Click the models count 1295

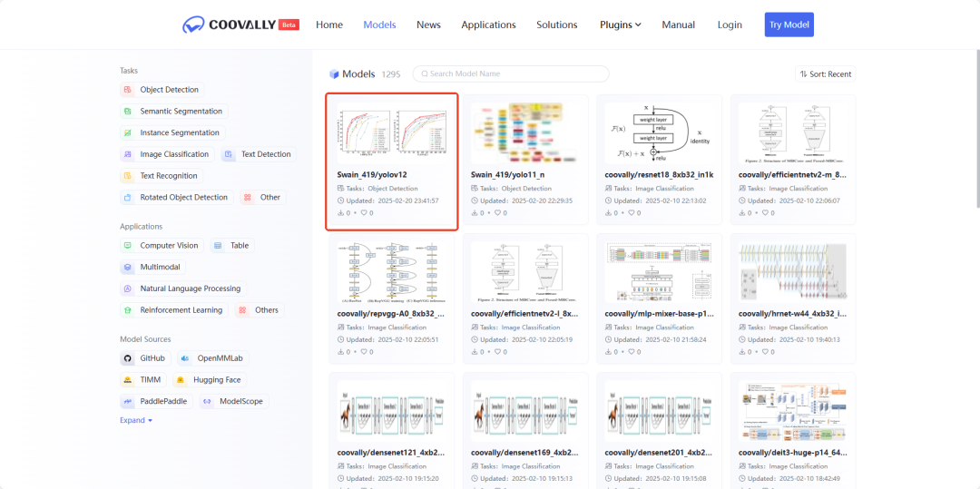point(390,74)
